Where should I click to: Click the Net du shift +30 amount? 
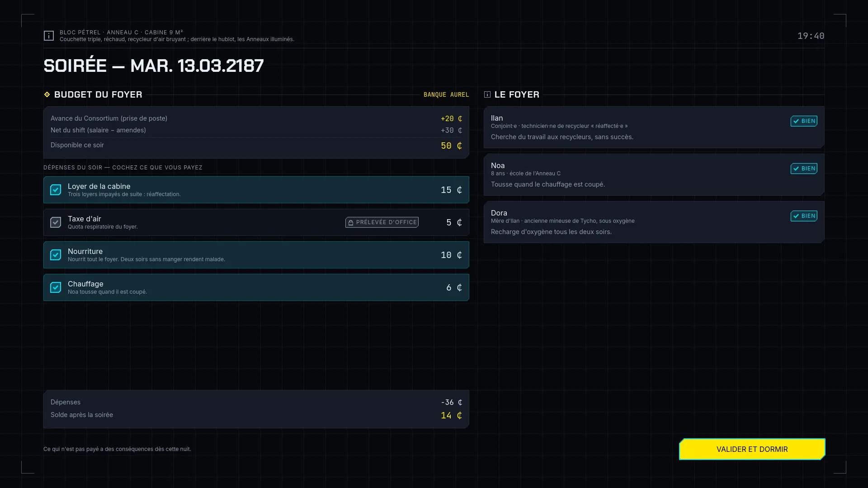click(451, 130)
